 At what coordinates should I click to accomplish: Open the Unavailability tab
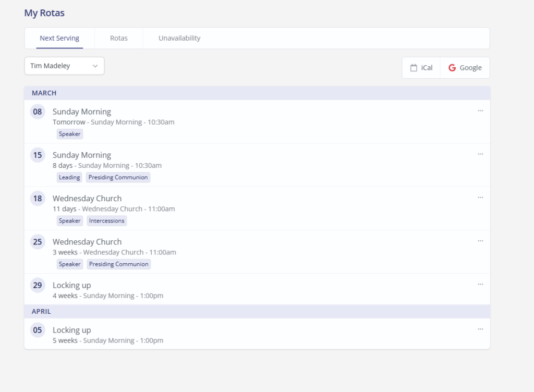tap(179, 38)
